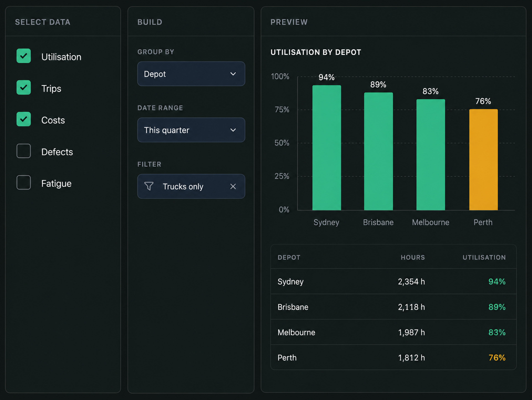The width and height of the screenshot is (532, 400).
Task: Uncheck the Trips checkbox
Action: click(24, 87)
